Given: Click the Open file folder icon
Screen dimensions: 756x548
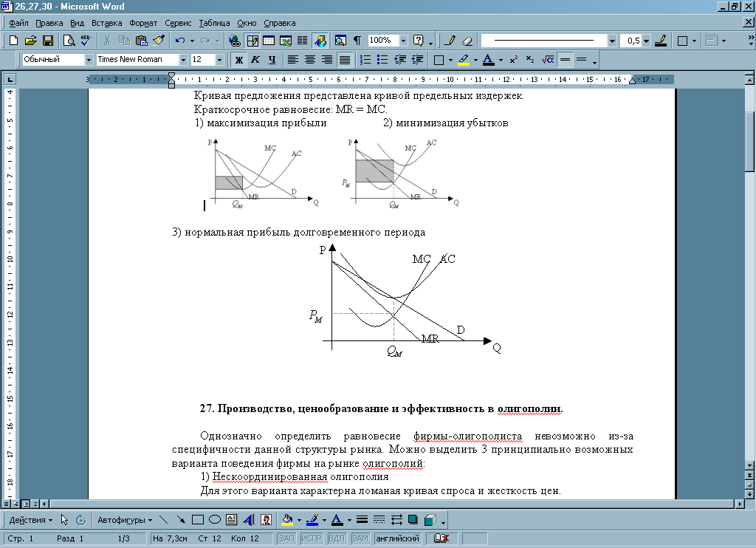Looking at the screenshot, I should [30, 41].
